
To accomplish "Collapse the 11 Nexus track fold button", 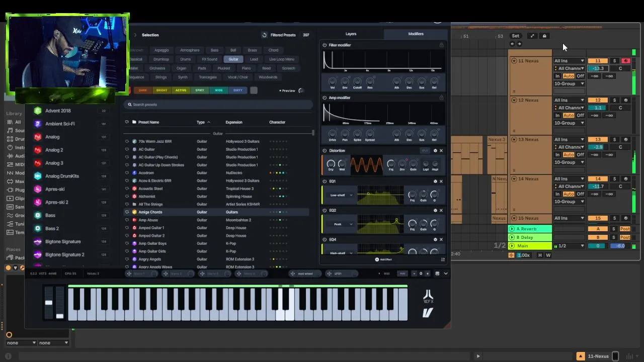I will (x=514, y=61).
